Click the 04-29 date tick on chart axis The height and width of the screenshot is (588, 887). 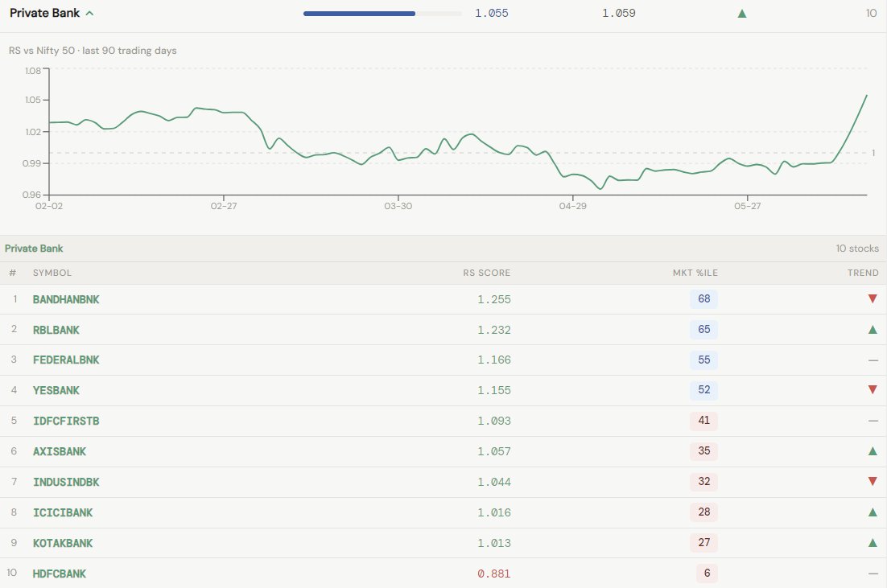573,207
